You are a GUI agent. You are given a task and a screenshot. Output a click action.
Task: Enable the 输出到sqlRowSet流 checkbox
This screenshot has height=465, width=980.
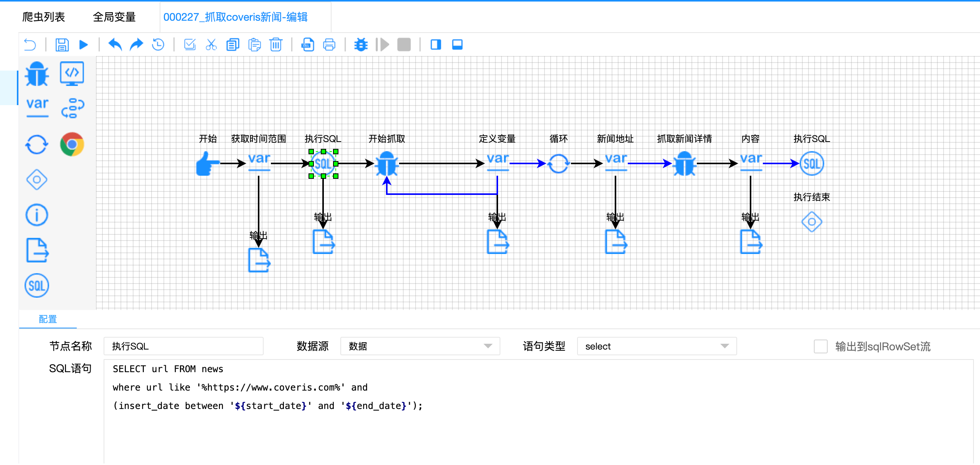point(821,346)
